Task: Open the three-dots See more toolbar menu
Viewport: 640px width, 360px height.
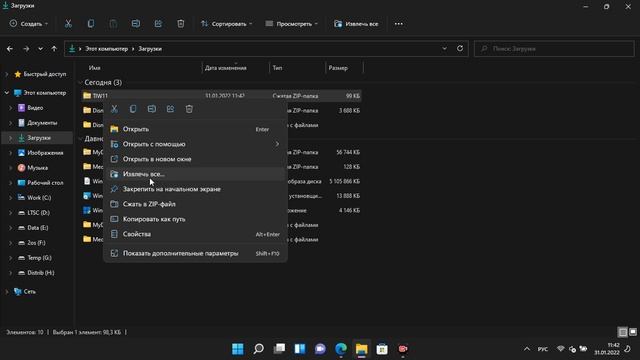Action: pyautogui.click(x=399, y=24)
